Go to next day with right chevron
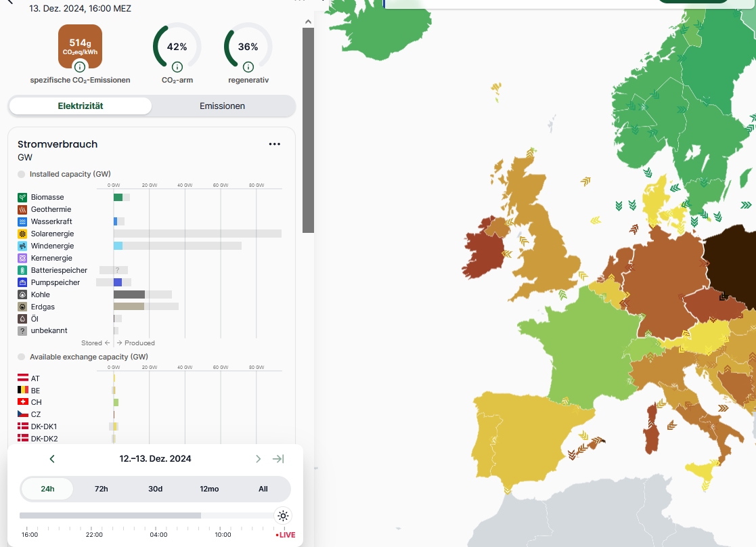756x547 pixels. tap(258, 459)
